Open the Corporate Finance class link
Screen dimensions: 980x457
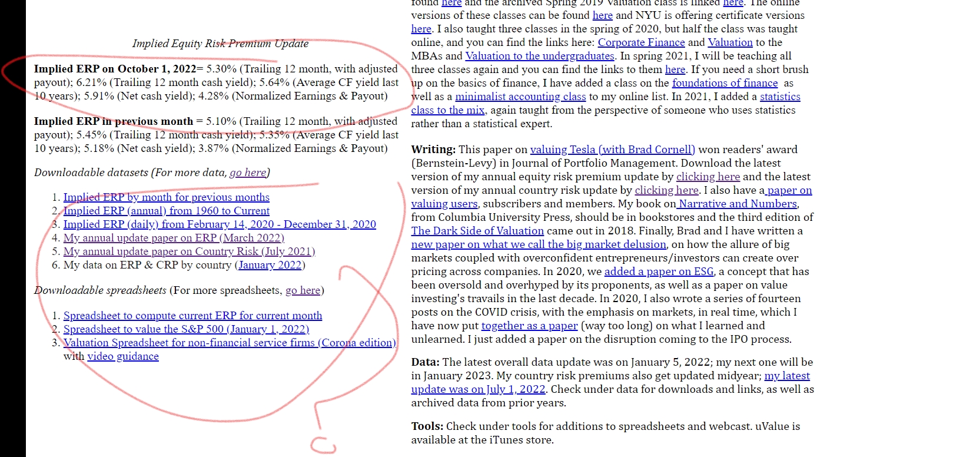(642, 42)
